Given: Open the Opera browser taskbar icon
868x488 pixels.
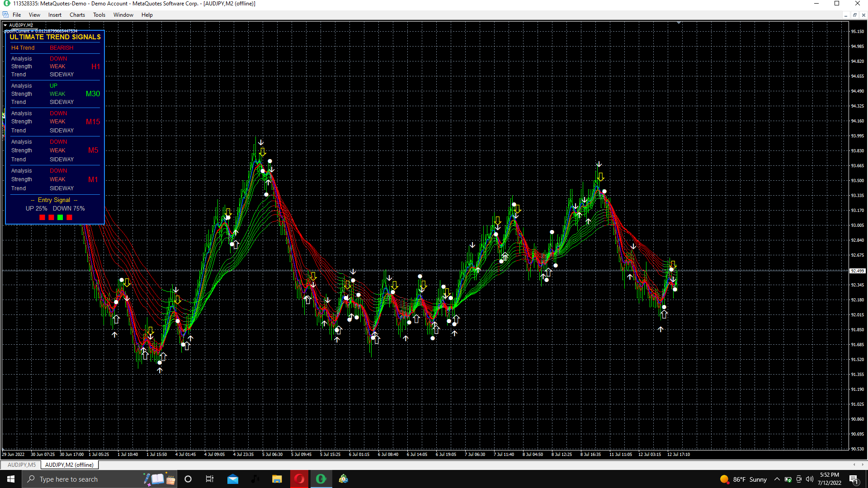Looking at the screenshot, I should (x=299, y=479).
